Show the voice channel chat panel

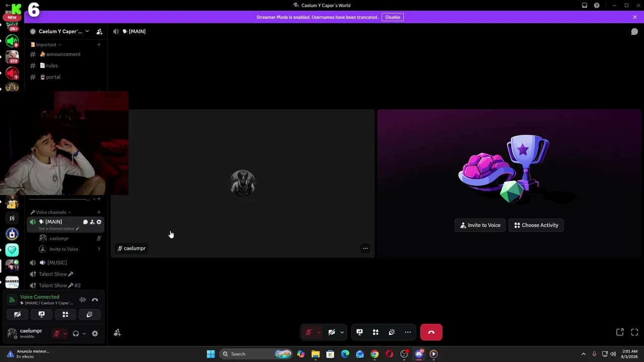(634, 31)
